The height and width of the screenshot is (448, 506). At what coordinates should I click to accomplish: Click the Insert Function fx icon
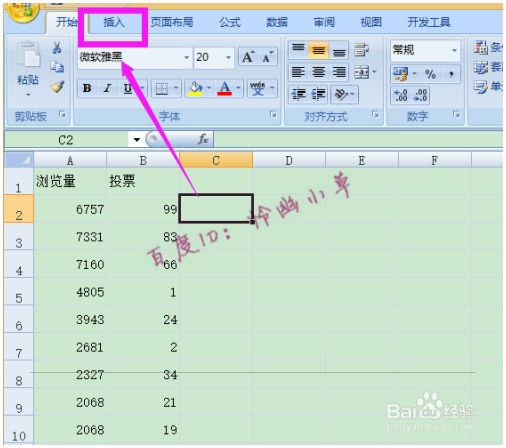click(203, 139)
